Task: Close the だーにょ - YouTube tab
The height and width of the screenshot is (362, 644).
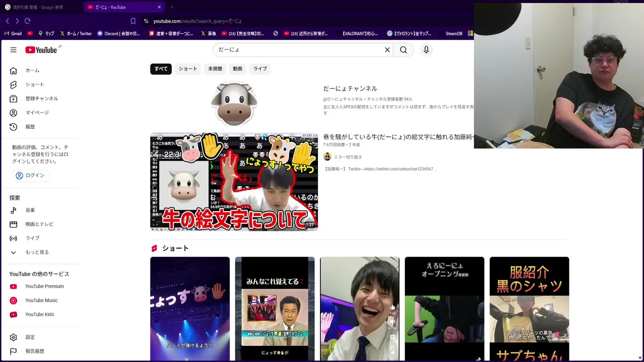Action: click(159, 7)
